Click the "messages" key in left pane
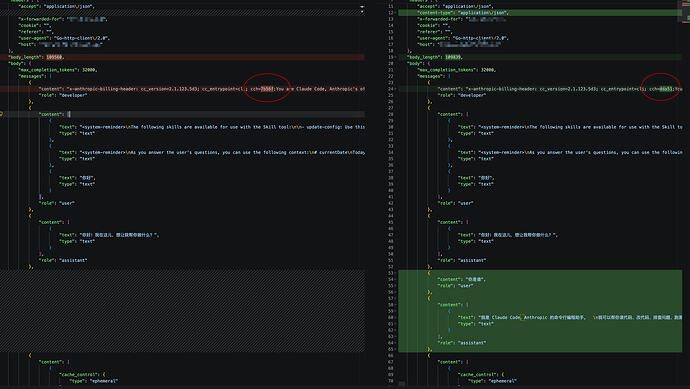This screenshot has height=389, width=690. [33, 76]
